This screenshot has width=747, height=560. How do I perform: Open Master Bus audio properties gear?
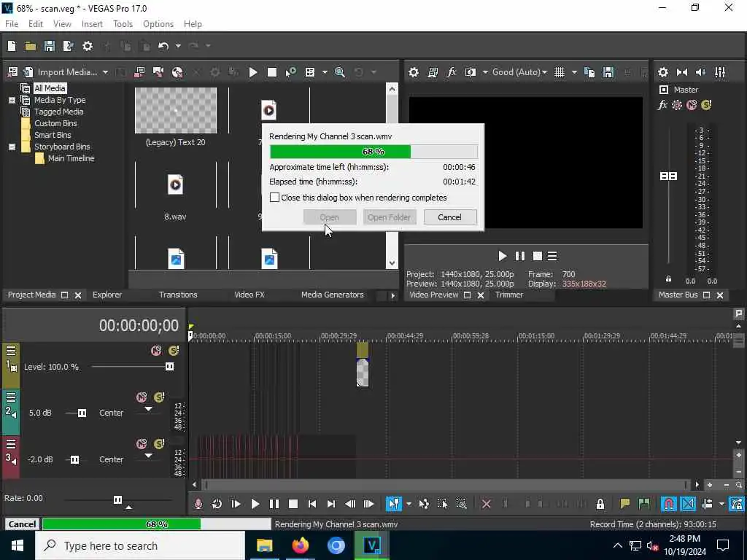coord(662,72)
